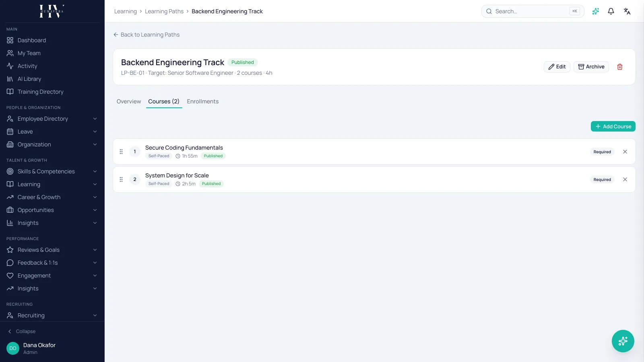Screen dimensions: 644x362
Task: Click the Published badge beside track title
Action: click(x=243, y=62)
